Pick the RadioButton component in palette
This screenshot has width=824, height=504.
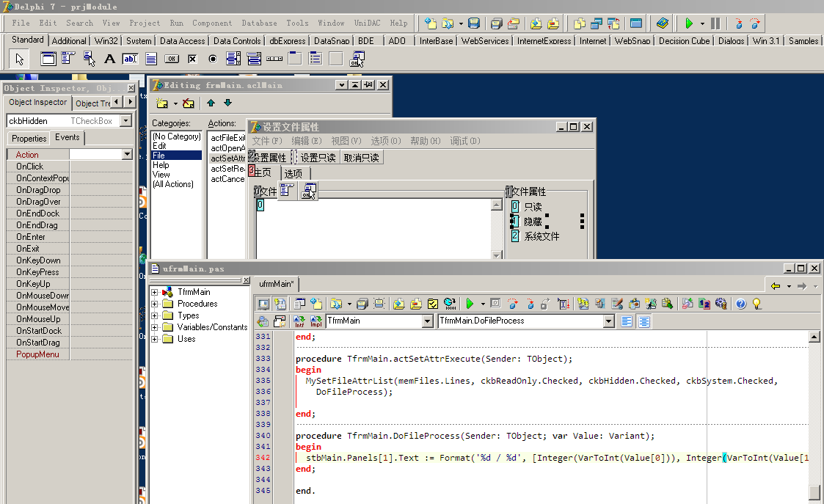click(x=213, y=59)
